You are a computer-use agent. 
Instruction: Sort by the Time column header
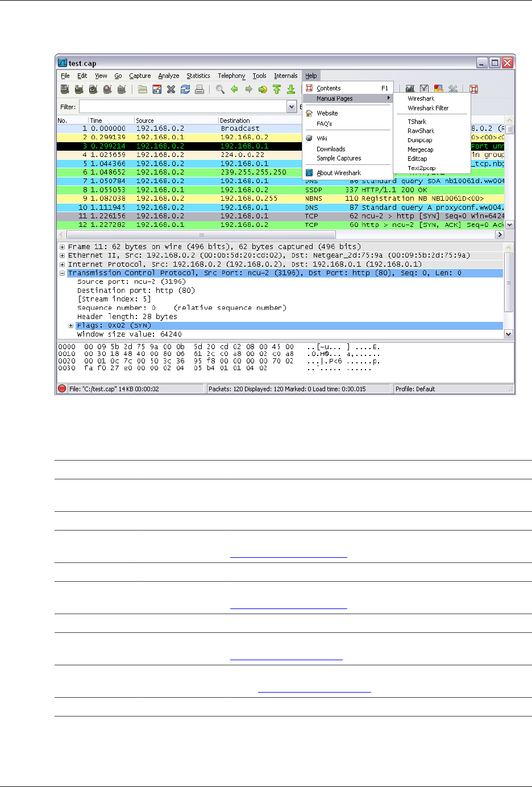111,121
